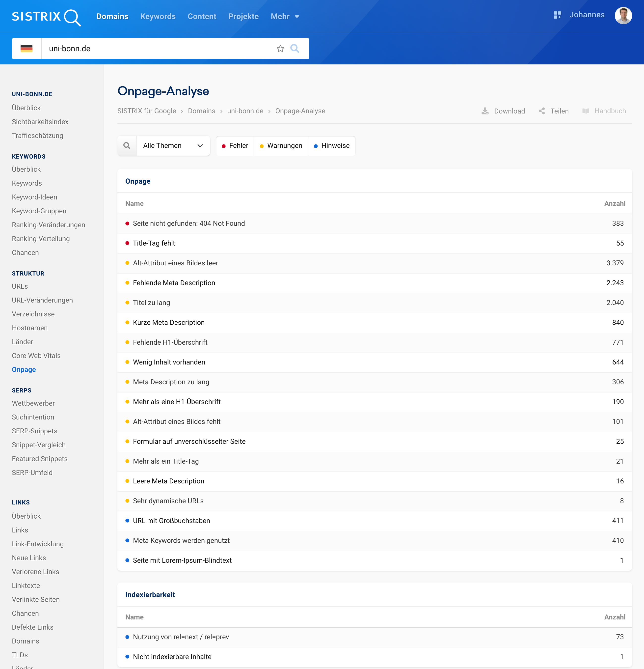The height and width of the screenshot is (669, 644).
Task: Toggle the Hinweise filter
Action: click(331, 146)
